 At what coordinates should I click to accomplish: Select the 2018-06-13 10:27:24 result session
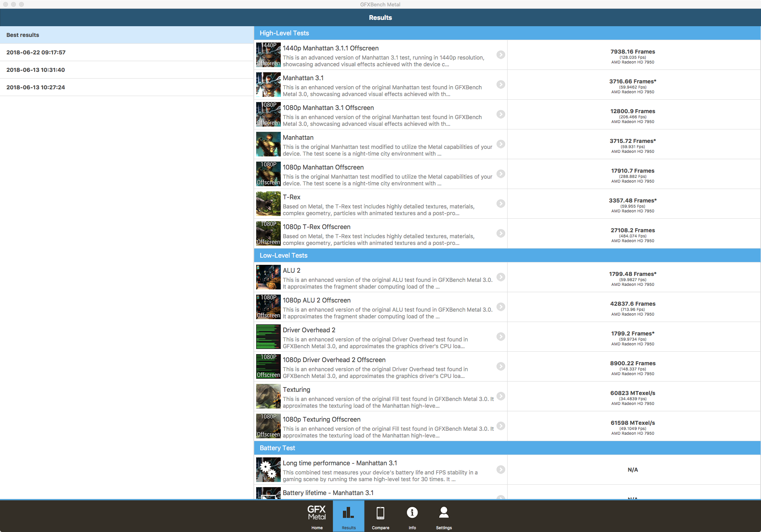[127, 87]
